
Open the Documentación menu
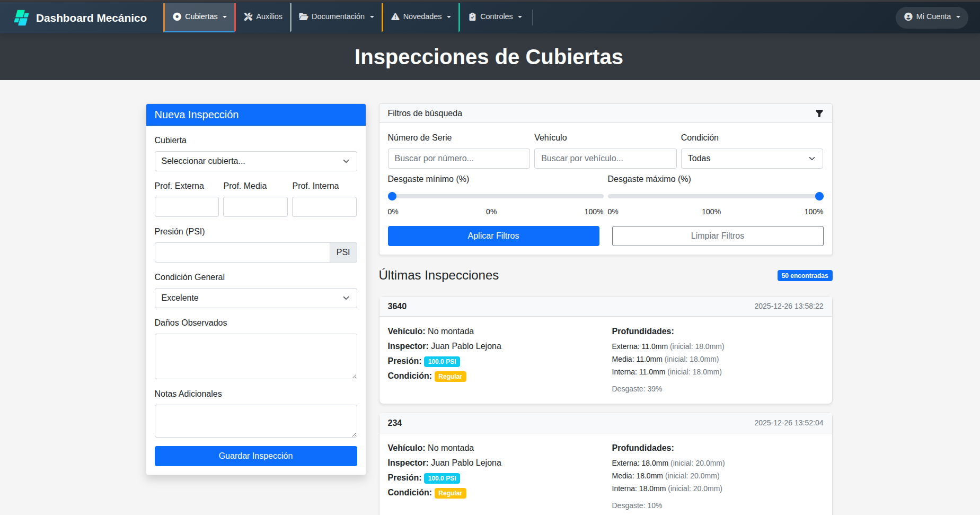click(336, 16)
